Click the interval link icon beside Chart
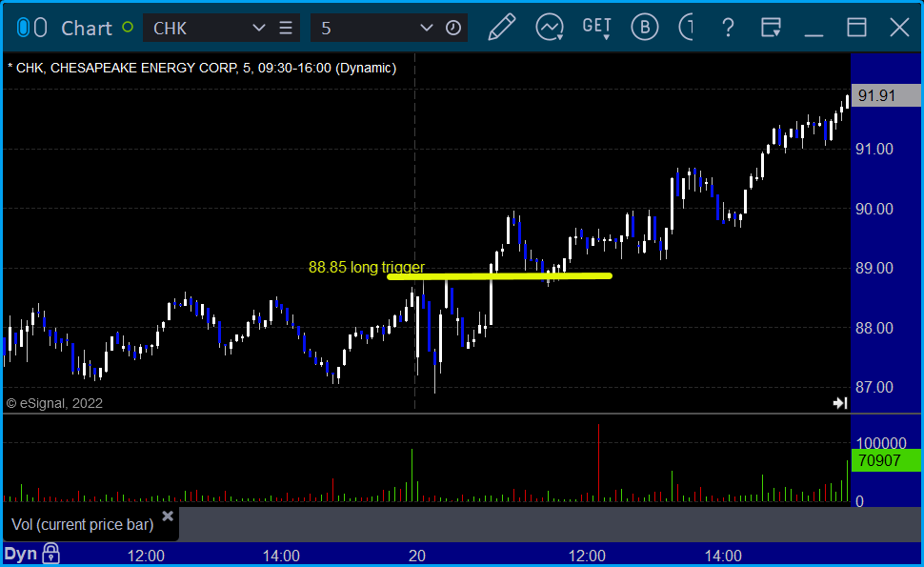Viewport: 924px width, 567px height. [x=40, y=28]
